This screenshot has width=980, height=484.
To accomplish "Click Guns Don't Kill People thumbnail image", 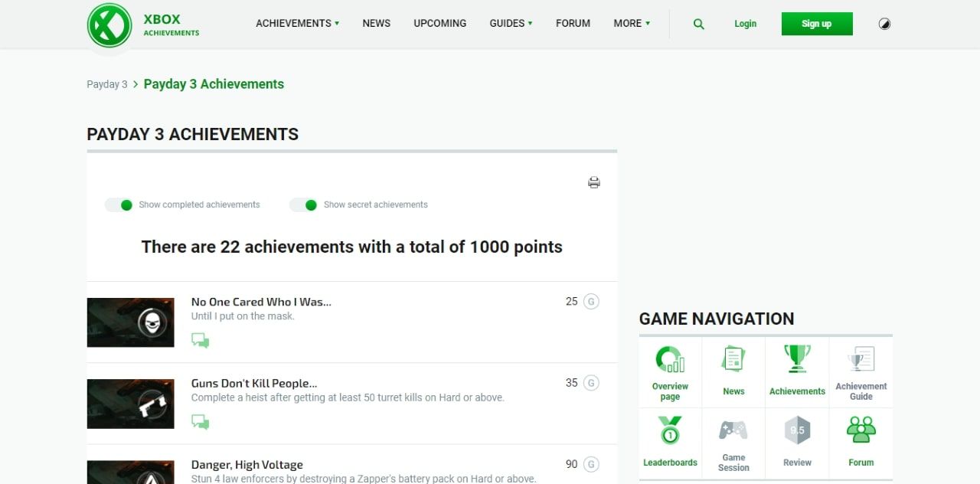I will pyautogui.click(x=130, y=404).
